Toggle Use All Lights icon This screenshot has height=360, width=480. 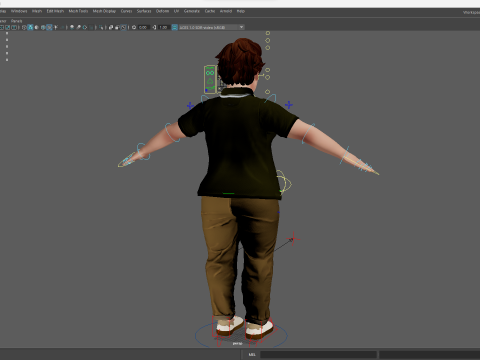[x=56, y=27]
